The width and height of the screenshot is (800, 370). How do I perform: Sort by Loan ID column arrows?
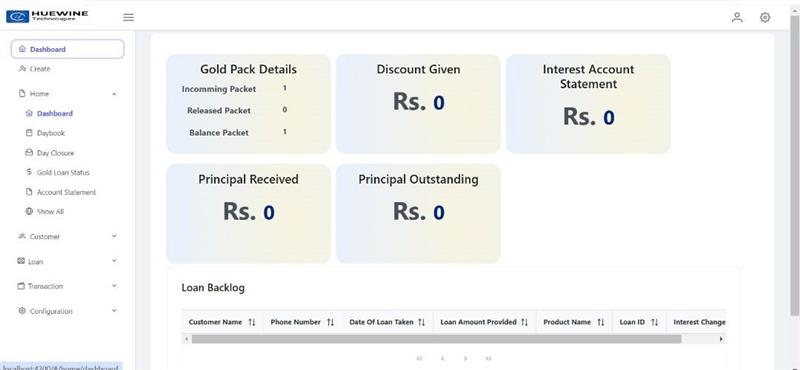(x=655, y=322)
